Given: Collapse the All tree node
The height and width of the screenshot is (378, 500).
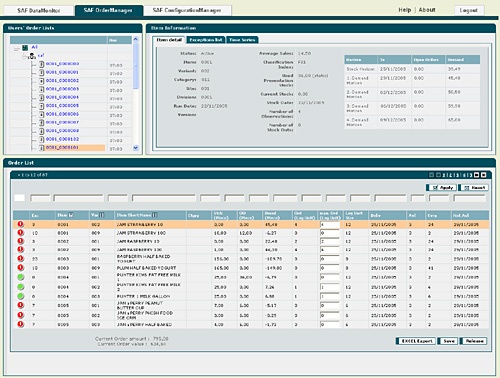Looking at the screenshot, I should tap(16, 49).
